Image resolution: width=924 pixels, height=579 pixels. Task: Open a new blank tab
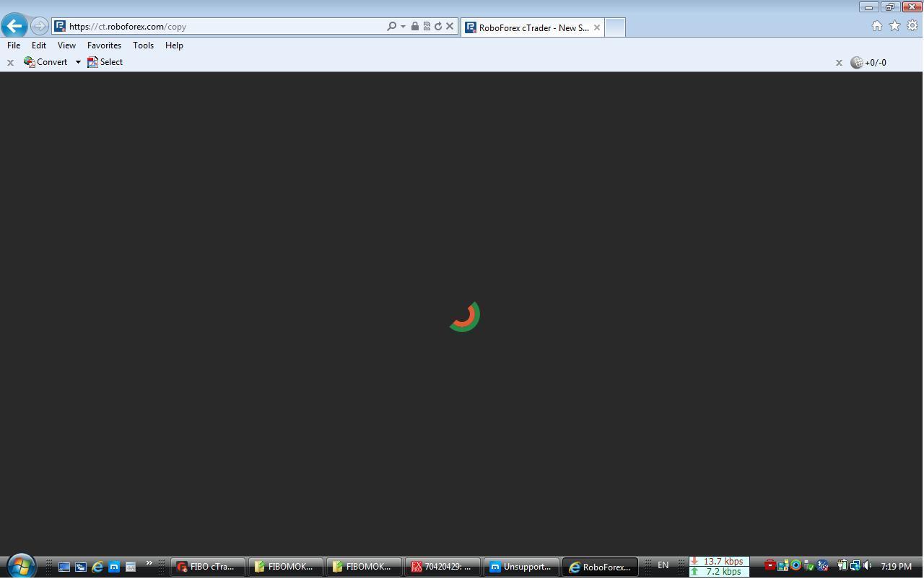(614, 27)
